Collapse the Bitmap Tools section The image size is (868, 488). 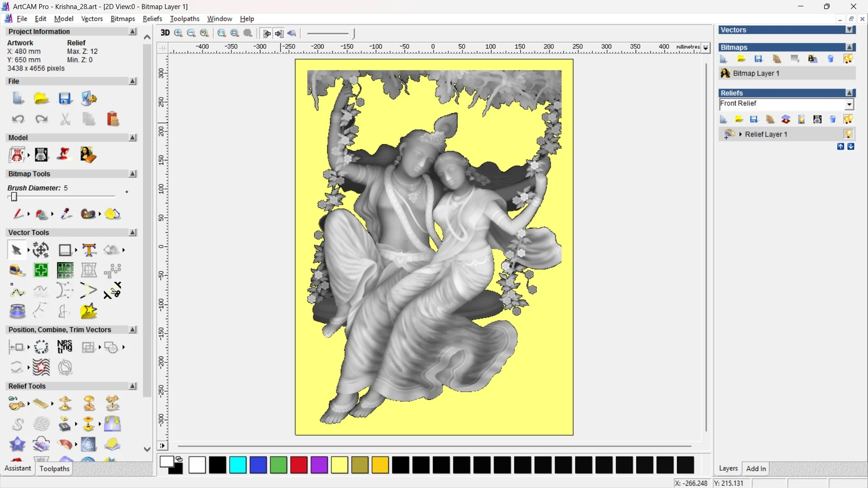(132, 174)
